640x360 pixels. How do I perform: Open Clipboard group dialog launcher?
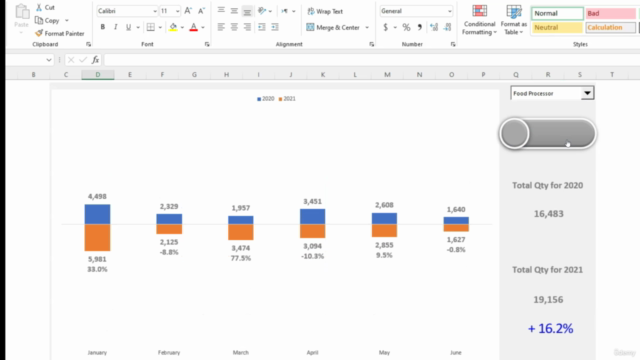tap(88, 44)
